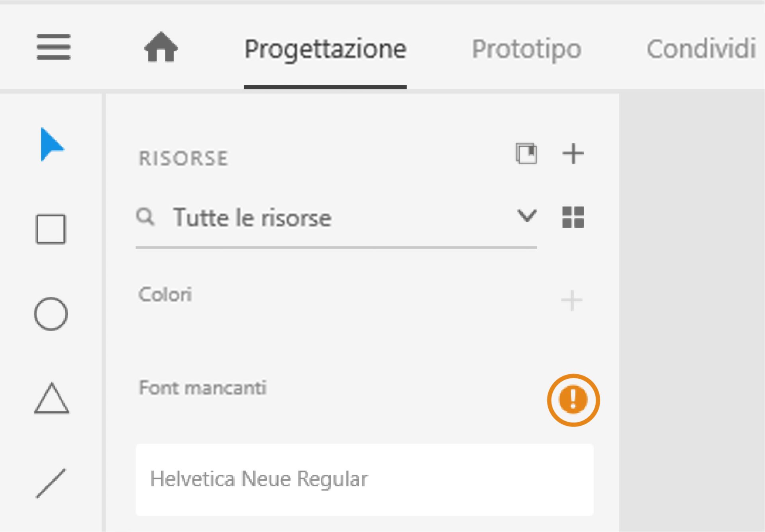Toggle grid view for assets
The width and height of the screenshot is (765, 532).
pos(574,217)
